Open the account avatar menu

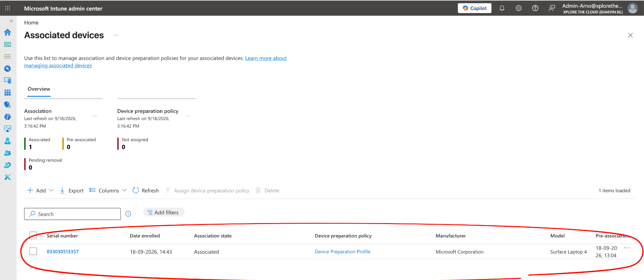click(x=633, y=8)
